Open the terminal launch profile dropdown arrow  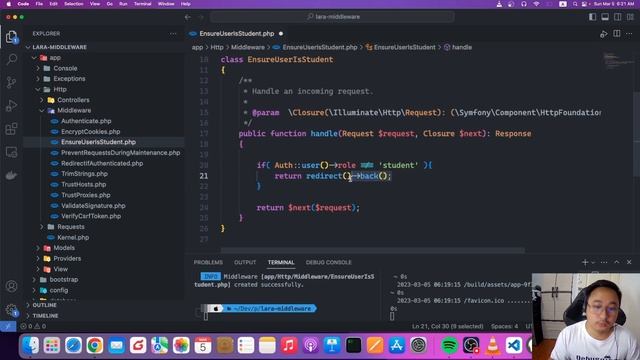(x=593, y=262)
